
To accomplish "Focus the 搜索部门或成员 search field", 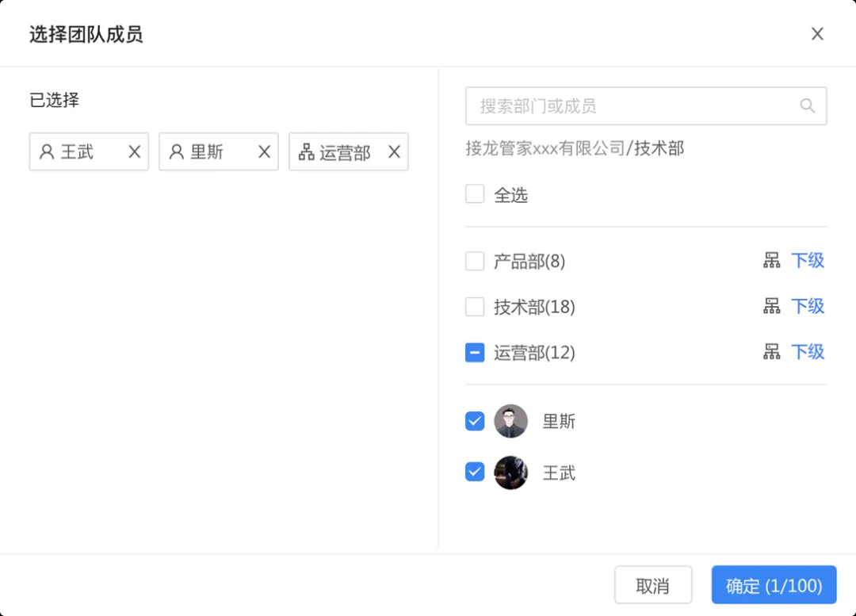I will click(646, 106).
